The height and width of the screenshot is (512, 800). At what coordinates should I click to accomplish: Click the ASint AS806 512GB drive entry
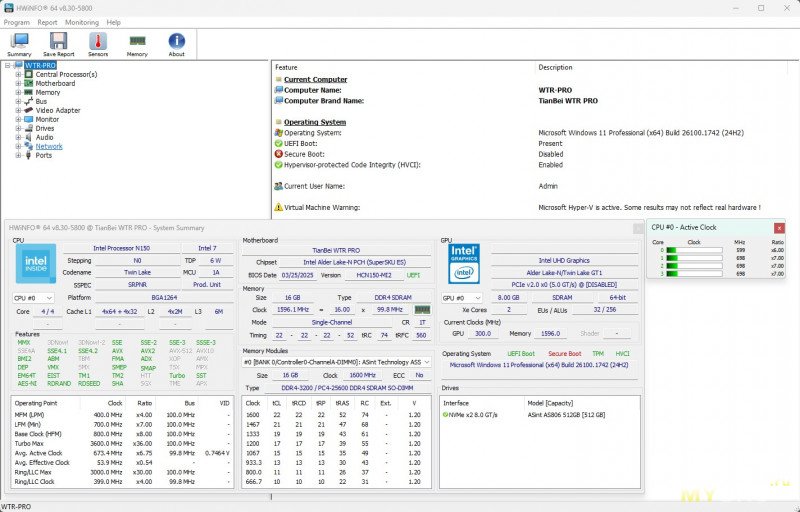[x=566, y=415]
